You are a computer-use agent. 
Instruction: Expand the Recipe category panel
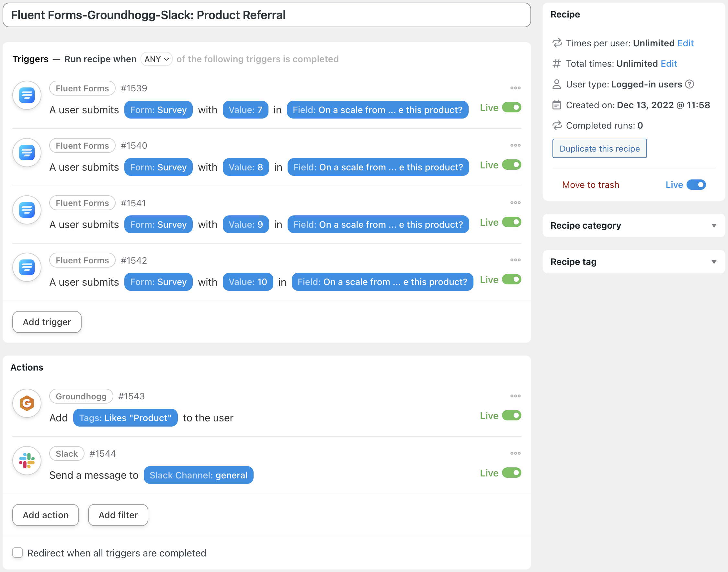click(633, 225)
